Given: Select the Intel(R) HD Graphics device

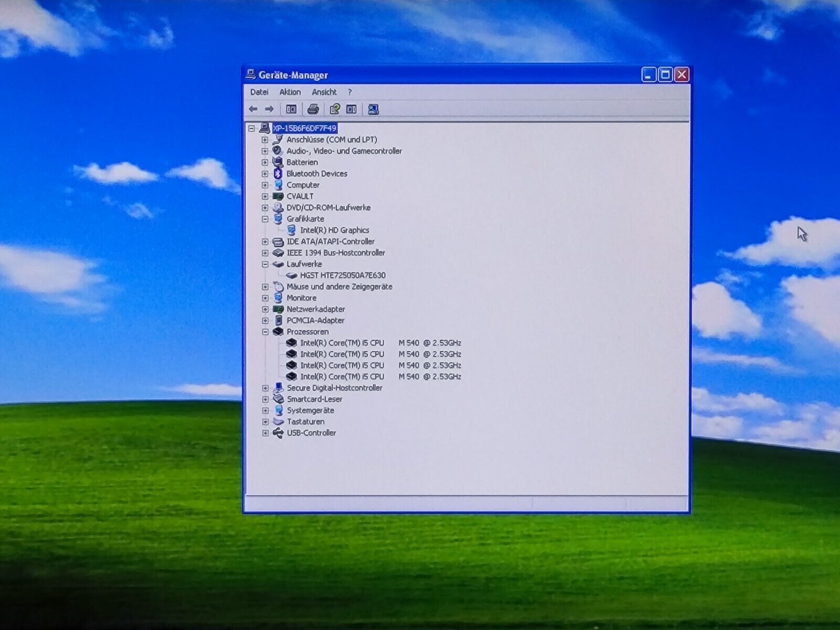Looking at the screenshot, I should click(x=334, y=230).
